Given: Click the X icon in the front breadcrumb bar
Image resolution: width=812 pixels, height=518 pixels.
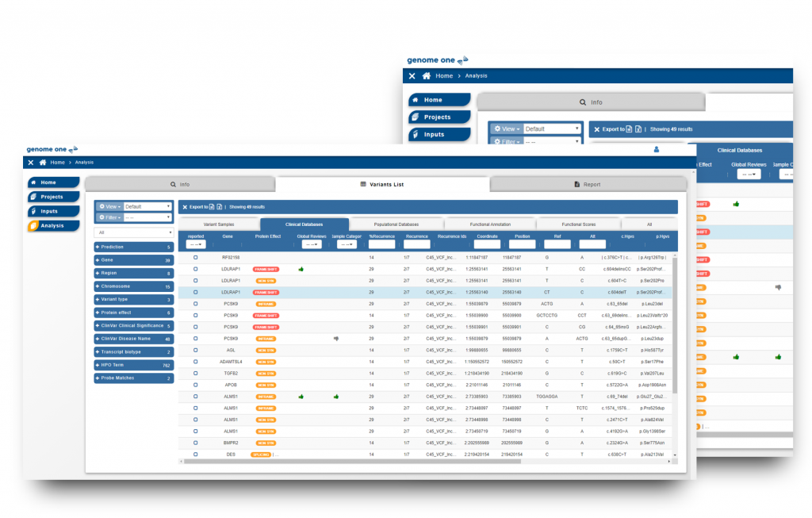Looking at the screenshot, I should (x=31, y=162).
